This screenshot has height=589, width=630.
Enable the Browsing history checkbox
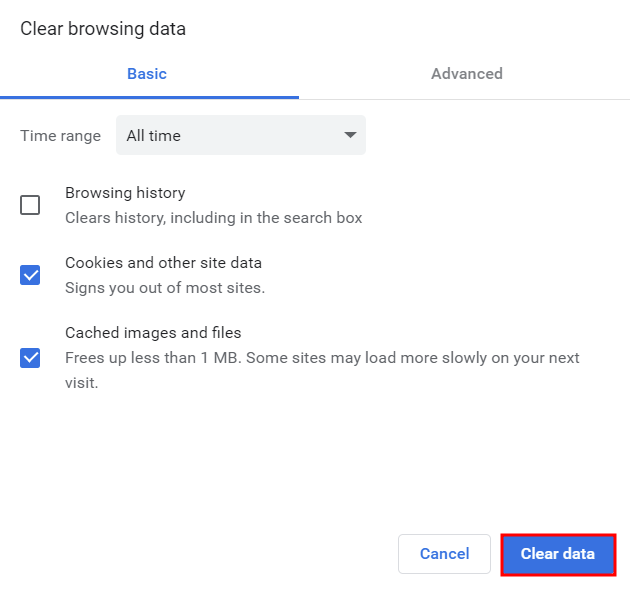pyautogui.click(x=30, y=205)
